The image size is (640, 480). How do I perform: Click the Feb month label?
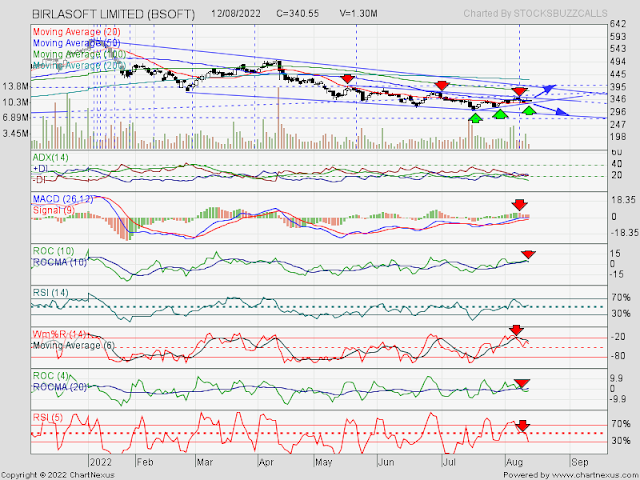[x=145, y=462]
